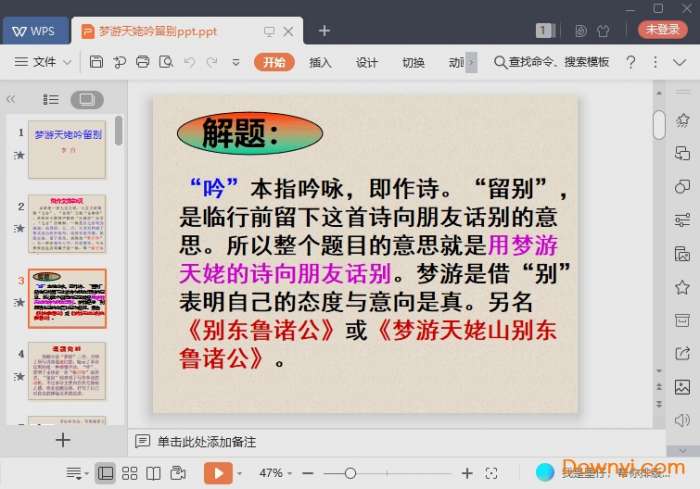The height and width of the screenshot is (489, 700).
Task: Show more ribbon tabs arrow
Action: point(471,62)
